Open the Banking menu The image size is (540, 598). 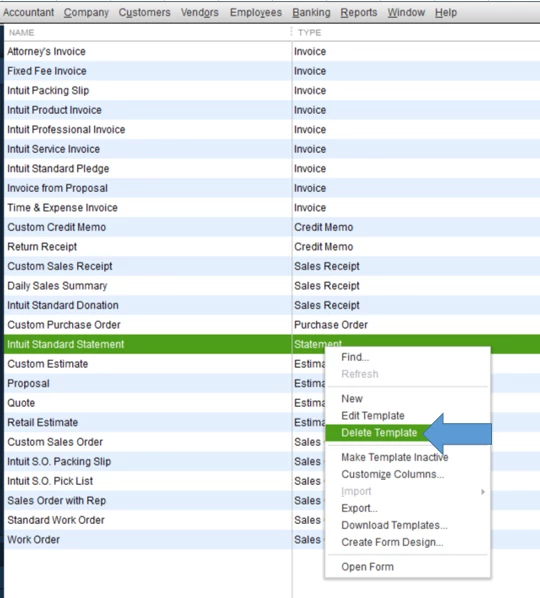[x=311, y=13]
